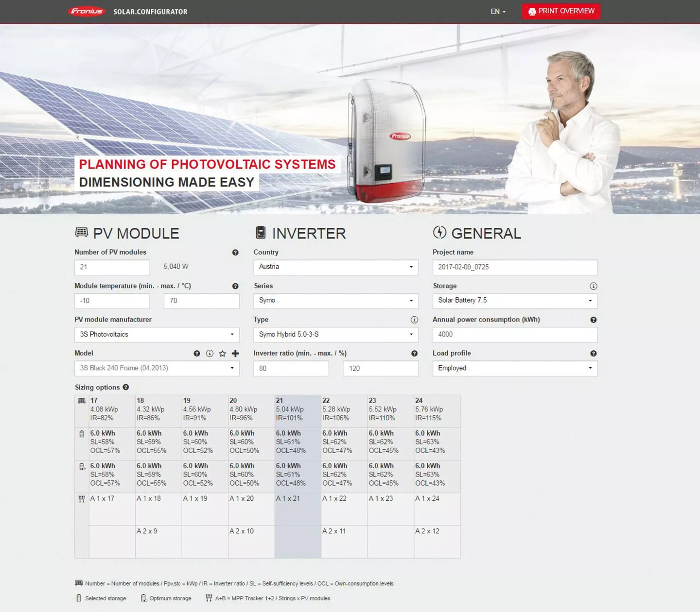Viewport: 700px width, 612px height.
Task: Select 24 modules sizing column
Action: [437, 411]
